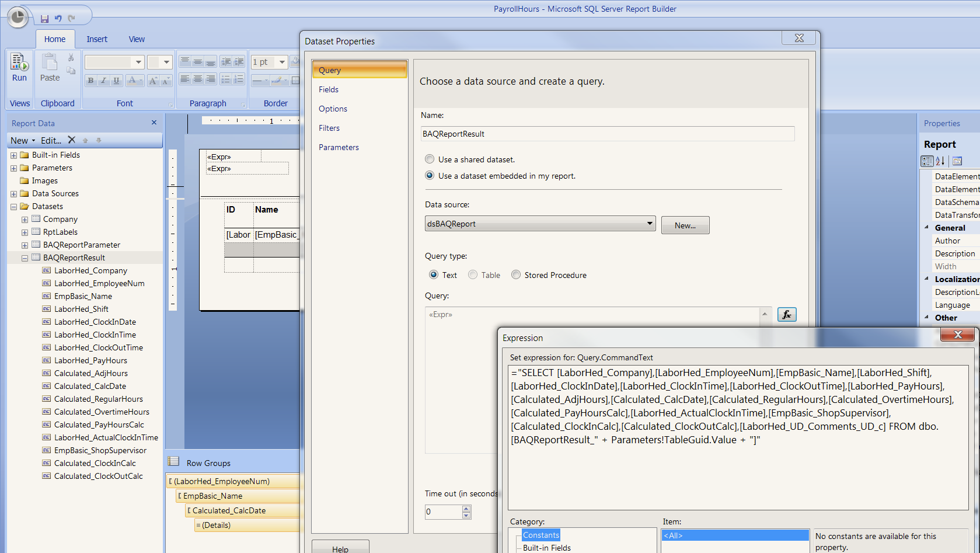Viewport: 980px width, 553px height.
Task: Expand the Data Sources folder
Action: (13, 194)
